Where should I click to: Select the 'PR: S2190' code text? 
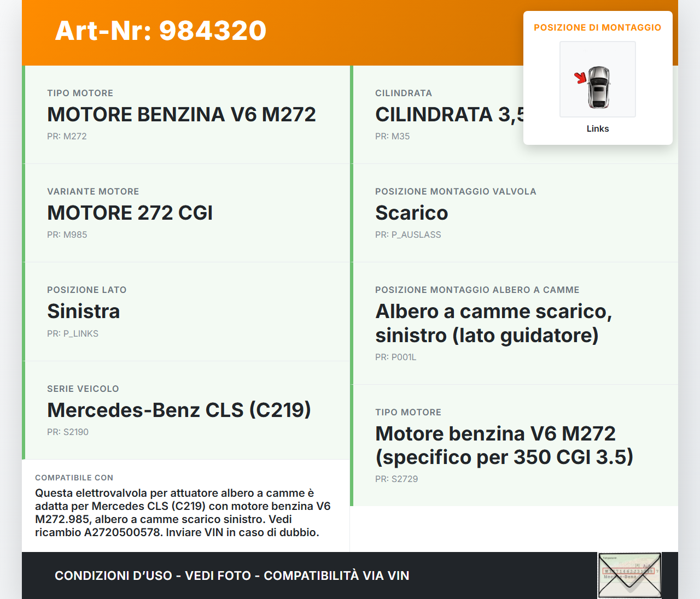click(x=68, y=432)
